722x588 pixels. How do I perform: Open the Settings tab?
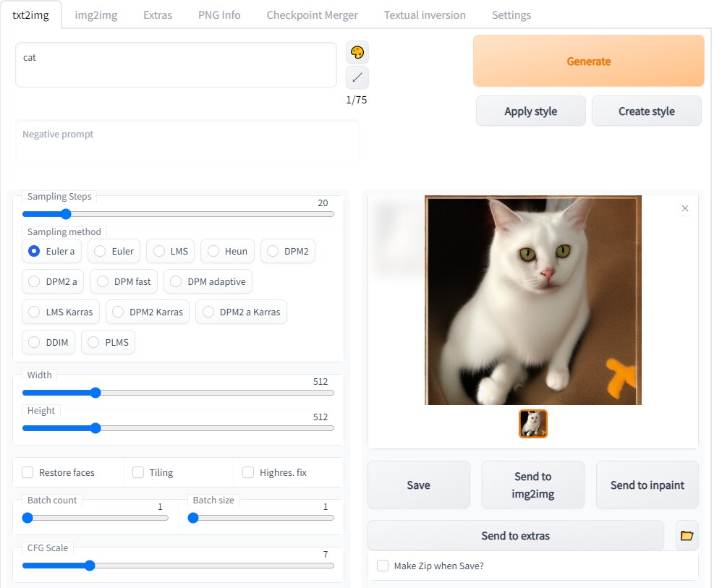(x=511, y=15)
